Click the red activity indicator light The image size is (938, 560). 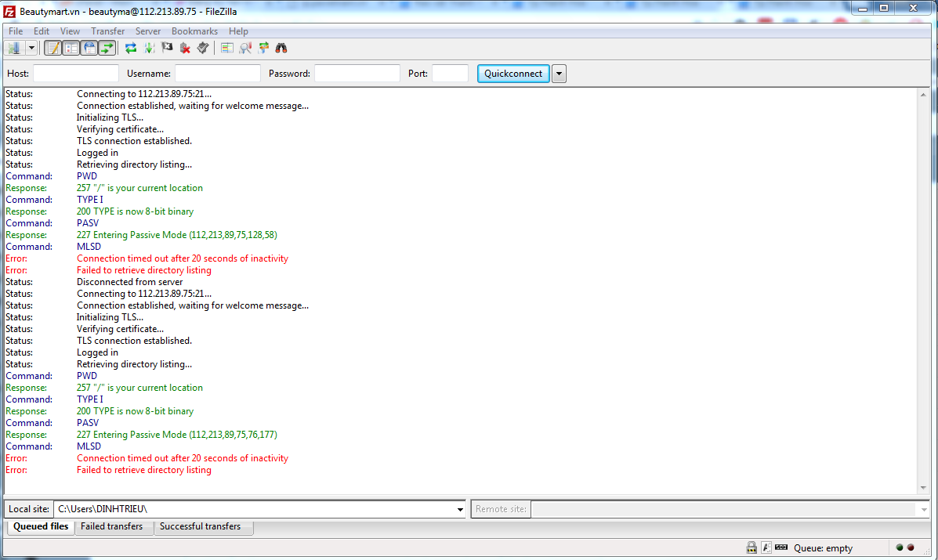click(x=911, y=547)
